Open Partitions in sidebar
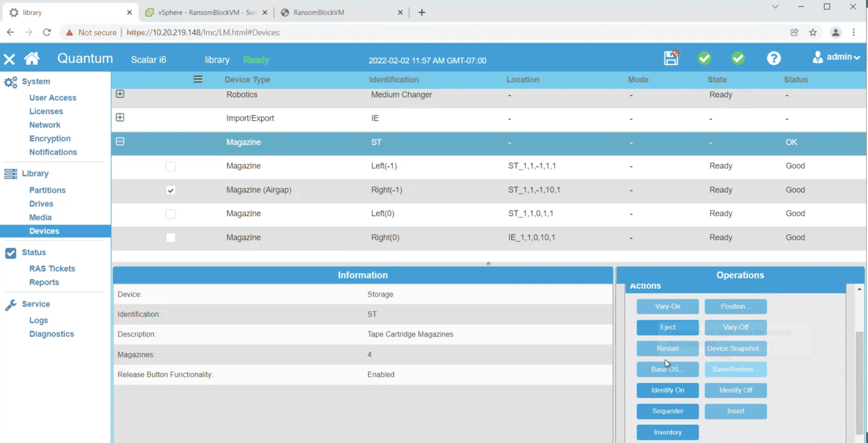 pos(47,190)
